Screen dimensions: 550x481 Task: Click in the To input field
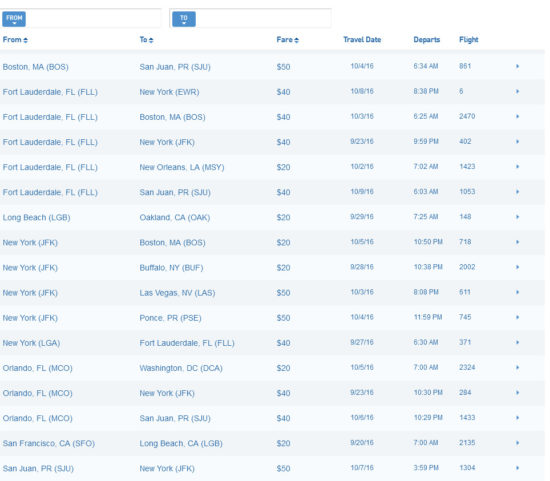coord(263,18)
